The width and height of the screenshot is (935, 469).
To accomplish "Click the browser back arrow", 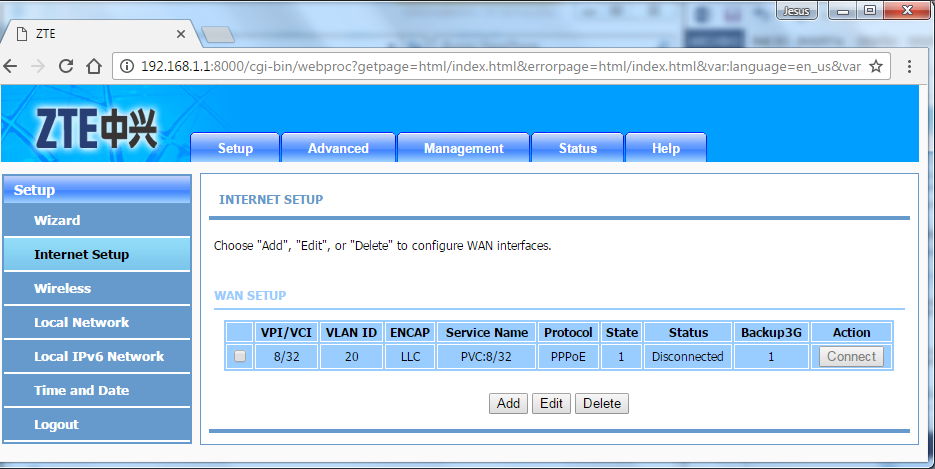I will (10, 66).
